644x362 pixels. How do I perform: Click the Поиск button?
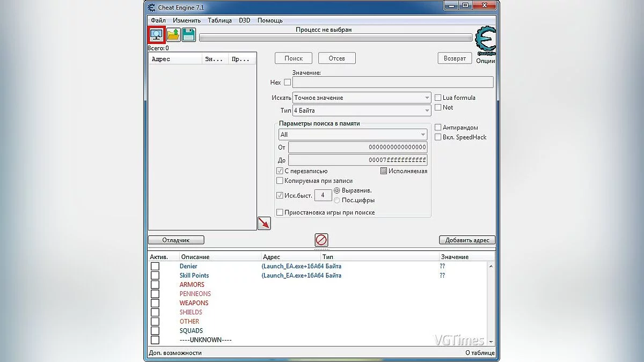293,58
